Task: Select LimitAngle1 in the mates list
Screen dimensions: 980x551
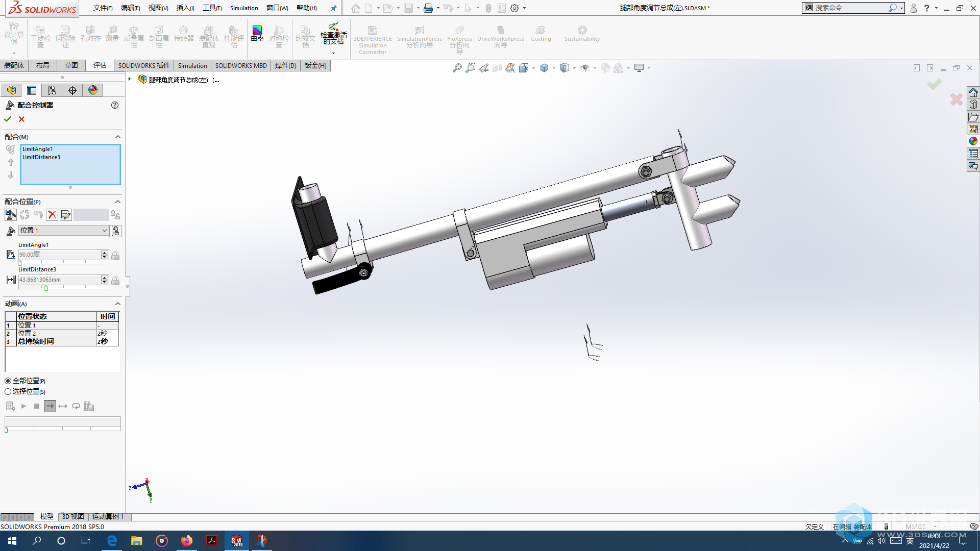Action: 38,149
